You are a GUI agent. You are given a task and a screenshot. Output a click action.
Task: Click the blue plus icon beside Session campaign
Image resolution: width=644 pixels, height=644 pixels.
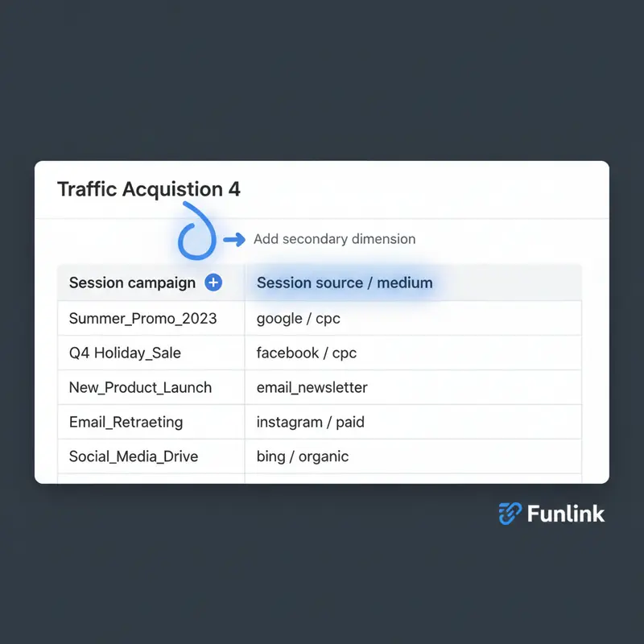[x=213, y=283]
